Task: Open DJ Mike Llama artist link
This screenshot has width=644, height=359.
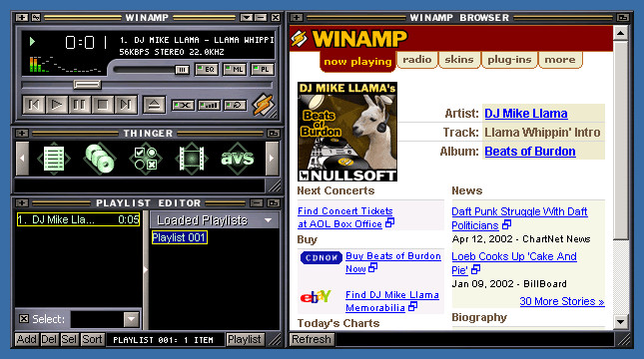Action: 526,114
